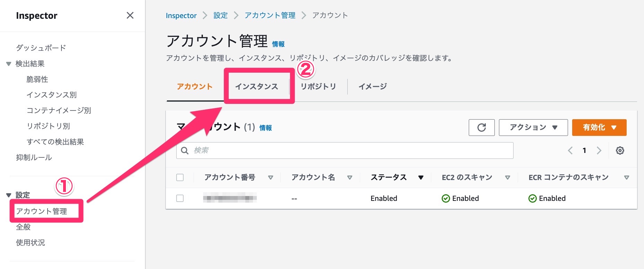
Task: Click the search magnifier icon in the search bar
Action: click(185, 150)
